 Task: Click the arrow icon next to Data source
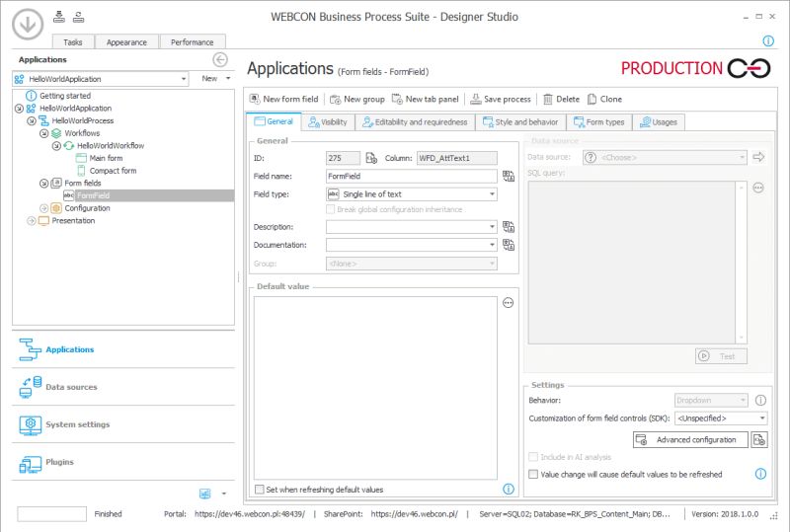tap(758, 157)
